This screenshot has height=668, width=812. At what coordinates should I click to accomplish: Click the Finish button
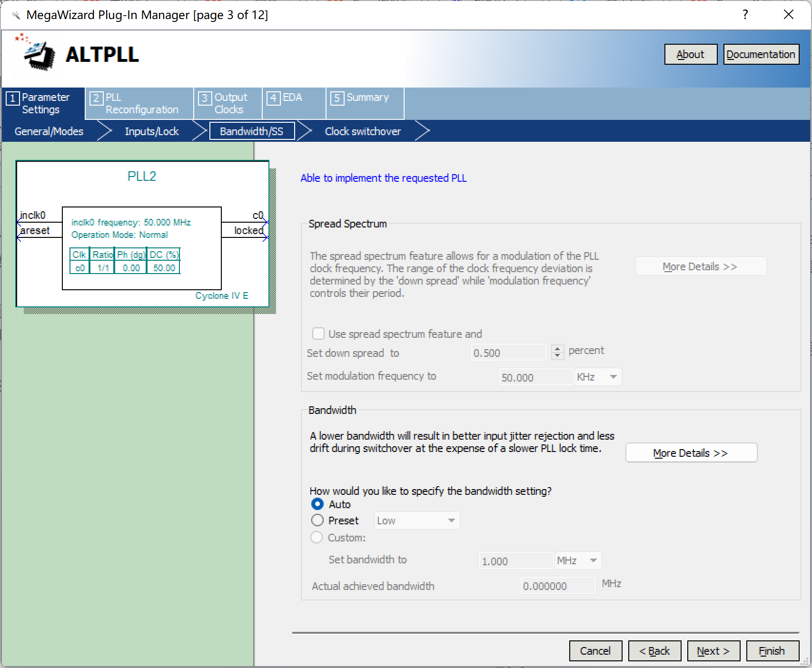pos(772,651)
